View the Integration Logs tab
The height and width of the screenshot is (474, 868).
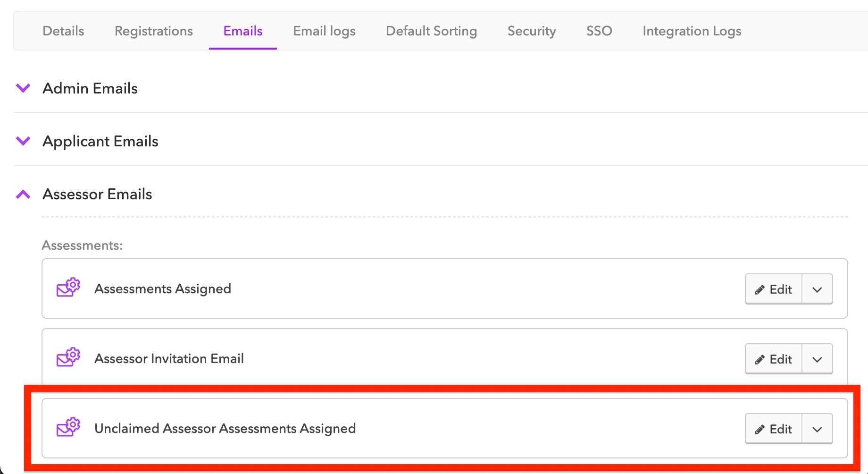[692, 31]
